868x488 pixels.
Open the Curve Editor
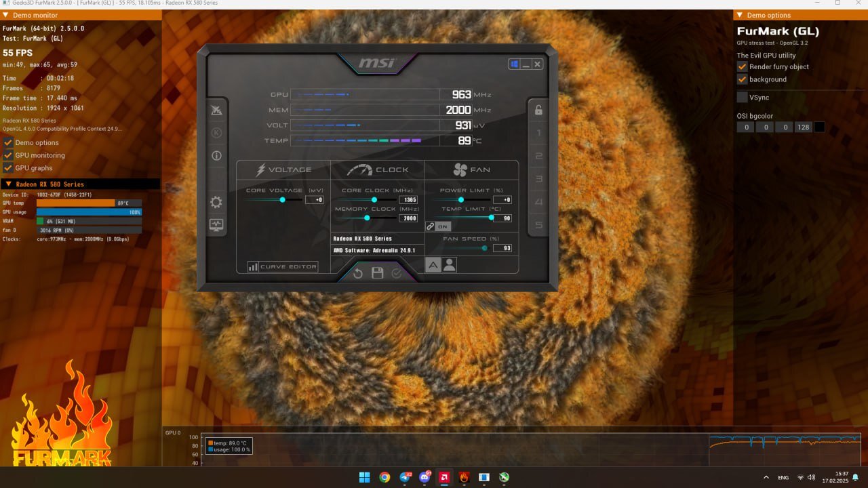(x=282, y=266)
